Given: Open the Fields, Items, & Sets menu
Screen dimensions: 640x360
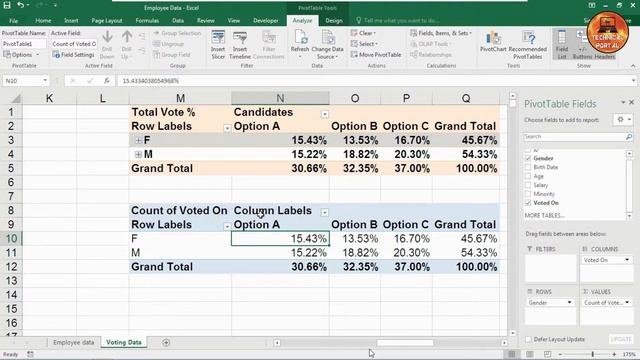Looking at the screenshot, I should click(x=441, y=33).
